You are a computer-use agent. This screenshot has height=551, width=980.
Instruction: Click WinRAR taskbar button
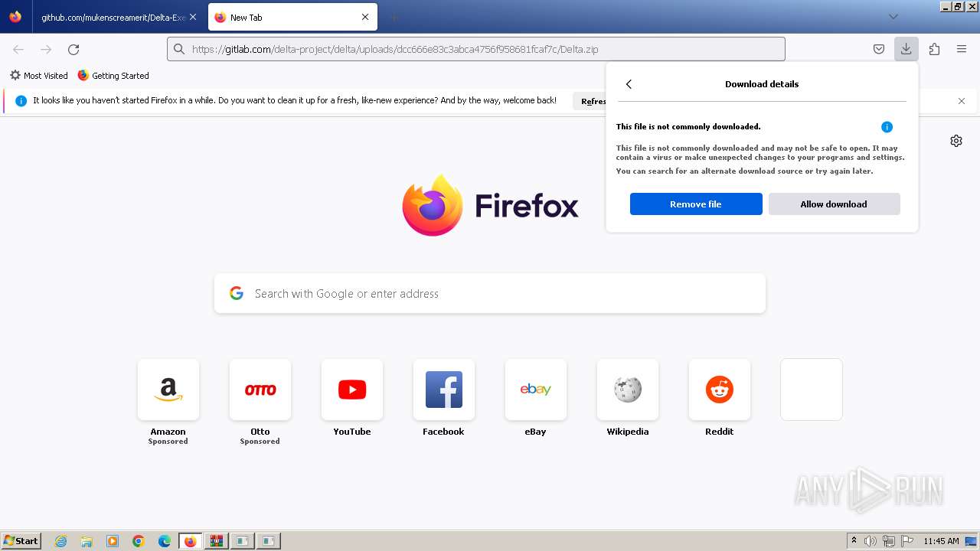(216, 541)
